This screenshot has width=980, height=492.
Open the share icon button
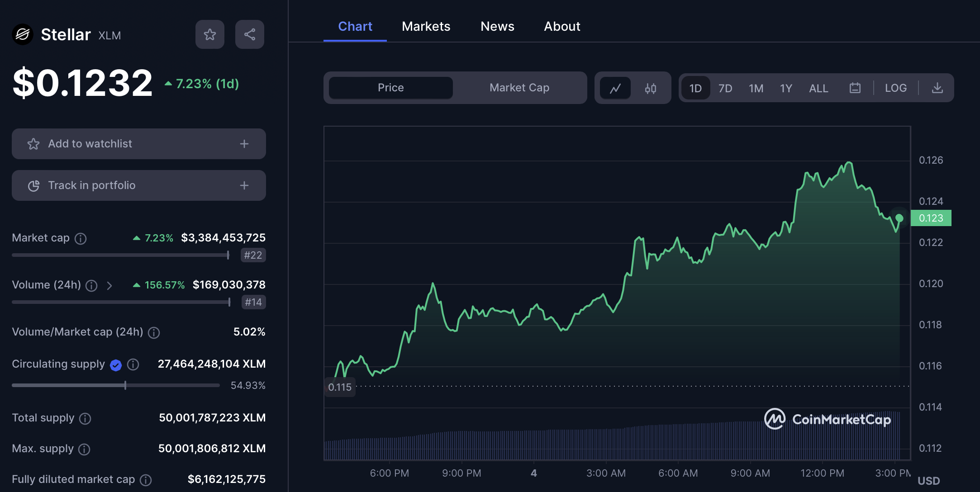[250, 34]
